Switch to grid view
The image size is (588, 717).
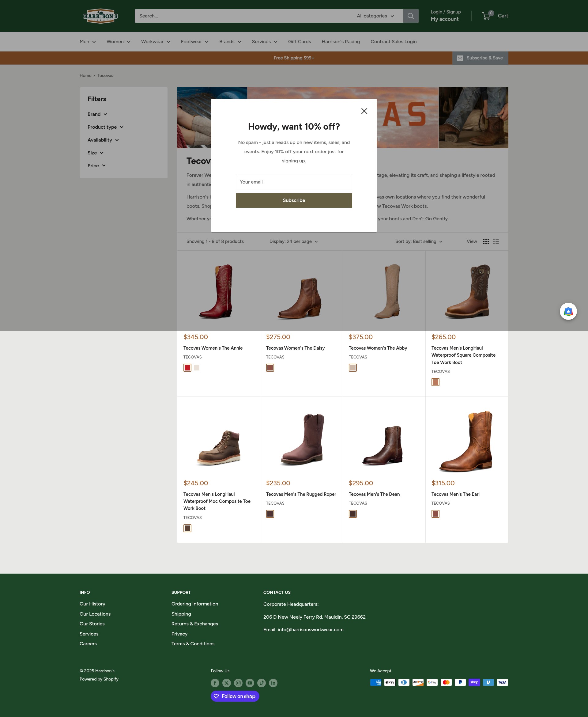[x=486, y=241]
